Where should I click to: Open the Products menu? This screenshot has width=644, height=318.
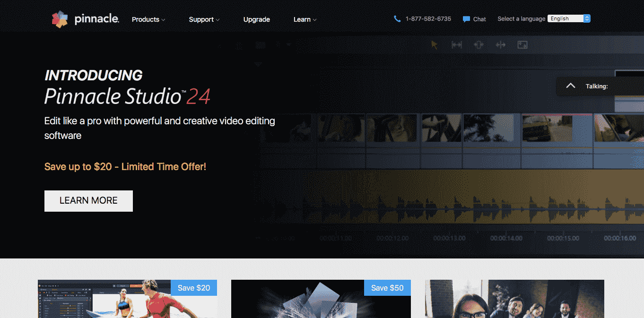(148, 19)
